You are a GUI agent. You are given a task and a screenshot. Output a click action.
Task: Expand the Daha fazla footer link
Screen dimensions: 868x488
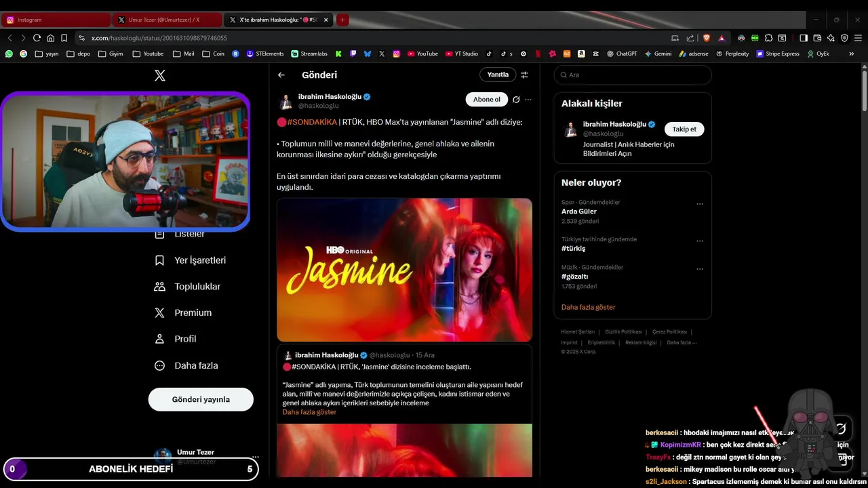pyautogui.click(x=682, y=342)
